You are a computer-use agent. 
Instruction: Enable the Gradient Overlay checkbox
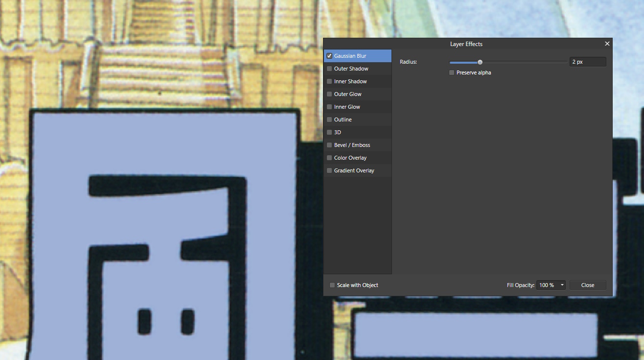click(329, 170)
